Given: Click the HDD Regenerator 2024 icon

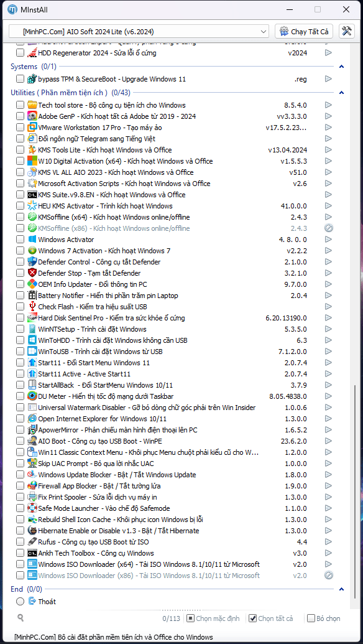Looking at the screenshot, I should coord(32,53).
